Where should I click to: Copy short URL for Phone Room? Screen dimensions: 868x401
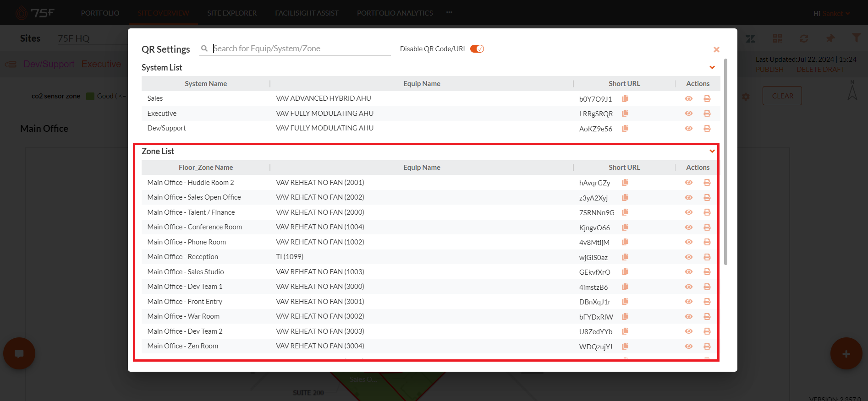(x=625, y=242)
